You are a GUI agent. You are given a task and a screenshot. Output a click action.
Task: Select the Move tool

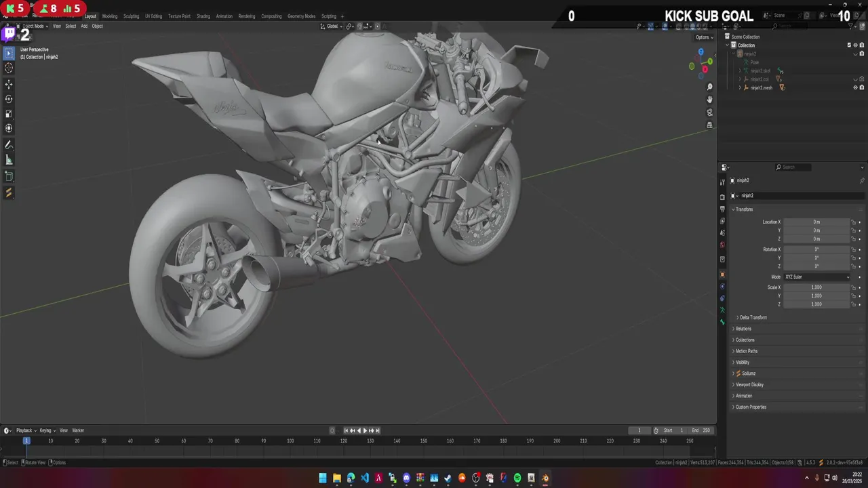pos(9,84)
